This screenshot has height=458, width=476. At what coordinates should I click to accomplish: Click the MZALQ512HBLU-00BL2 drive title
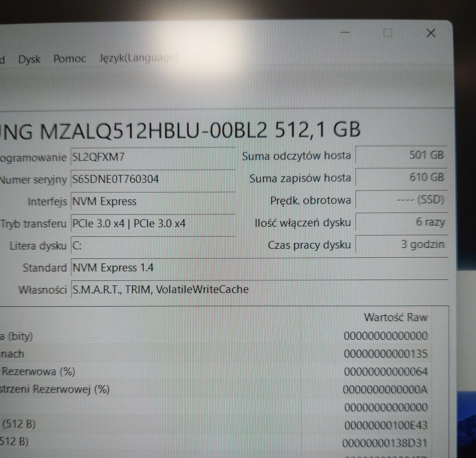coord(180,131)
